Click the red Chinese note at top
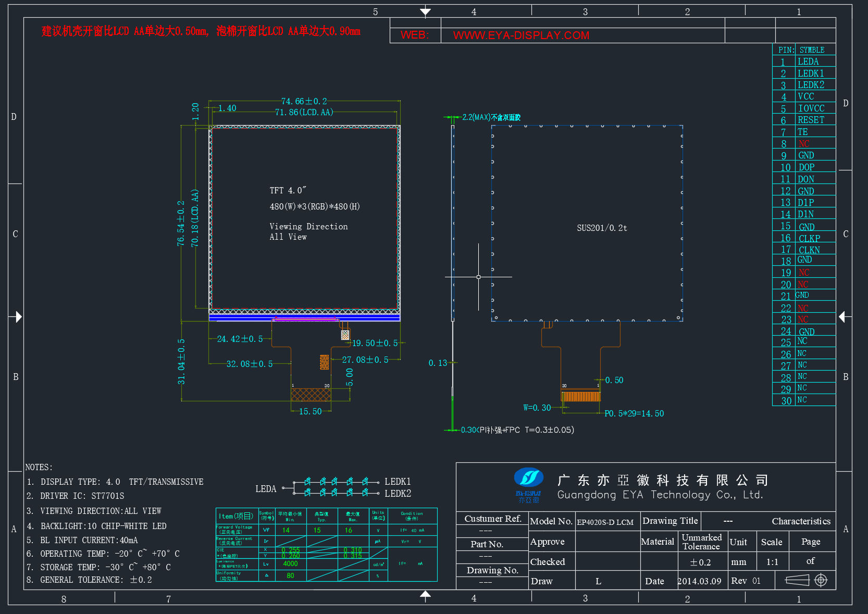Viewport: 868px width, 614px height. 201,31
